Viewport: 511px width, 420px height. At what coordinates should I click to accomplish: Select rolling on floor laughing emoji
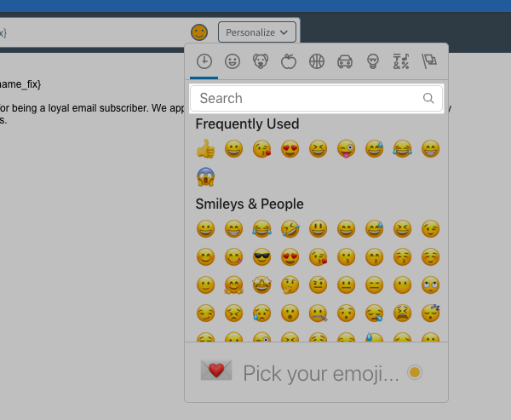(x=290, y=228)
